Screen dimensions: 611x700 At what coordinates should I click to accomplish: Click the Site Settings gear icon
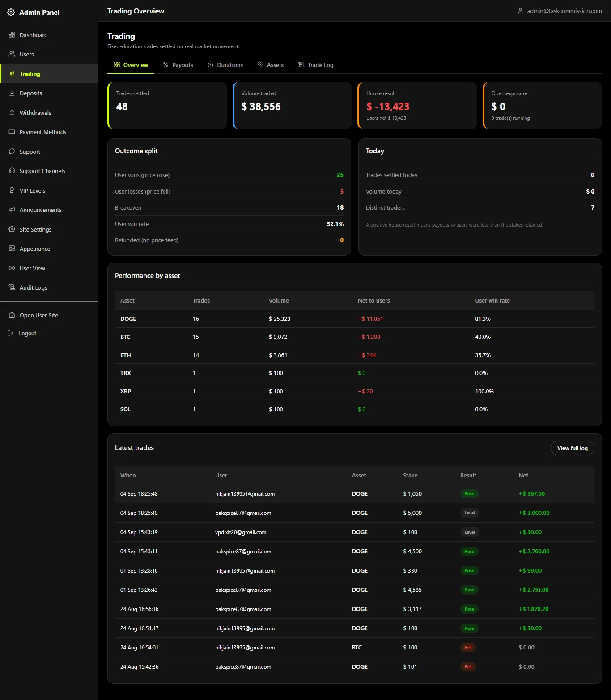click(12, 229)
